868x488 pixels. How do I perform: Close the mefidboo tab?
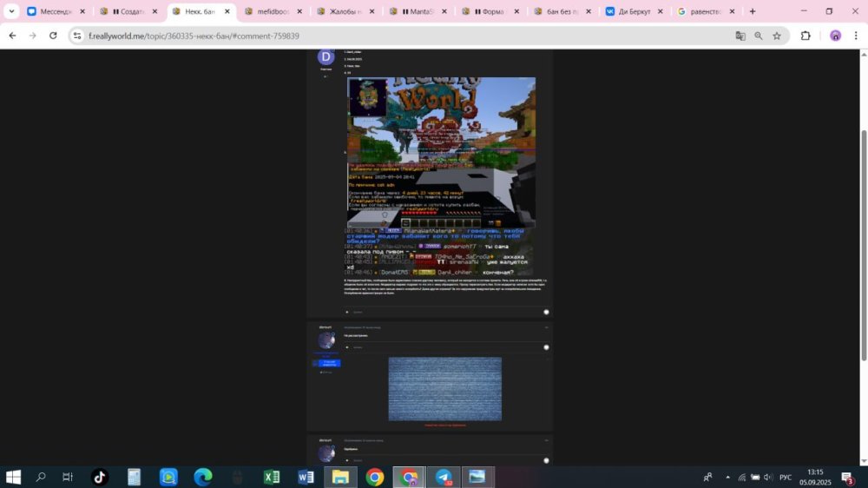click(299, 11)
